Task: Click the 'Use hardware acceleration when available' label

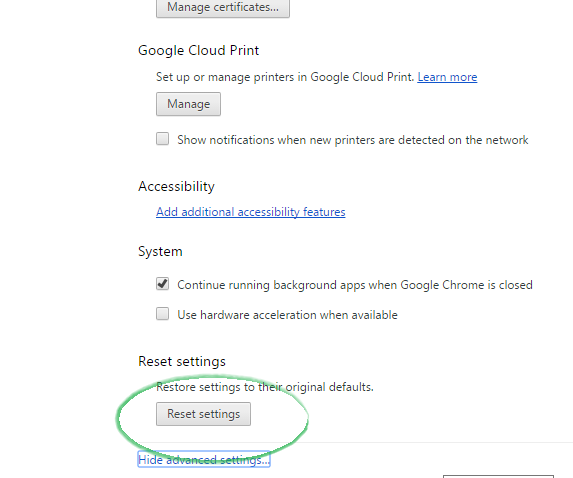Action: [x=287, y=315]
